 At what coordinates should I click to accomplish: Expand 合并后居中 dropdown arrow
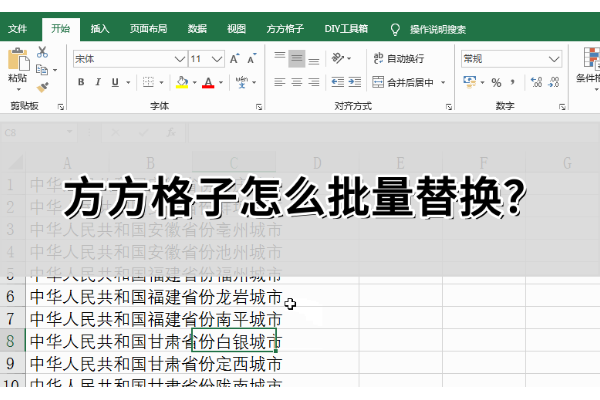coord(443,82)
